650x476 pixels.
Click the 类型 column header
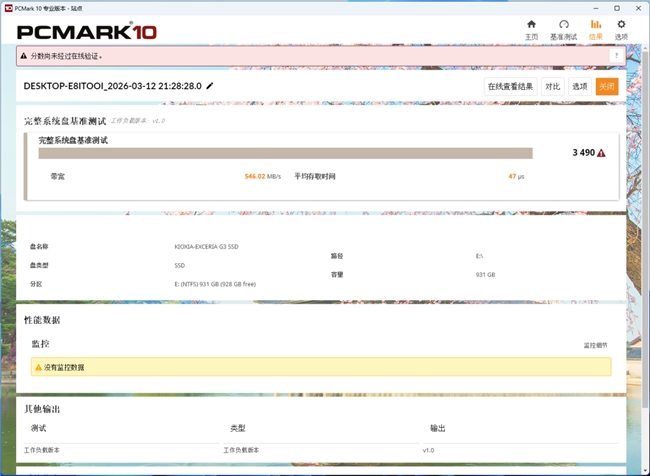click(x=238, y=428)
